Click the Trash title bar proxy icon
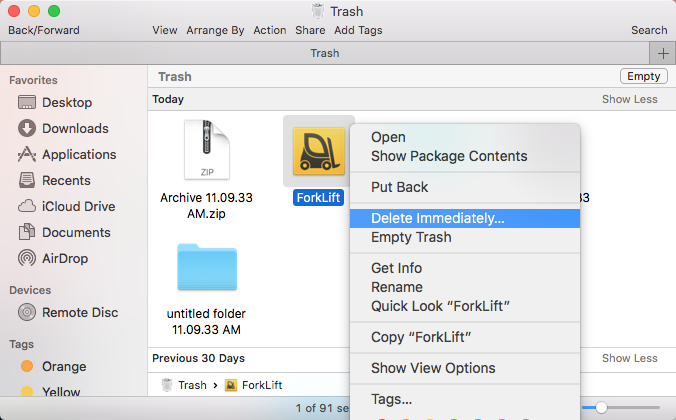Image resolution: width=676 pixels, height=420 pixels. 318,11
